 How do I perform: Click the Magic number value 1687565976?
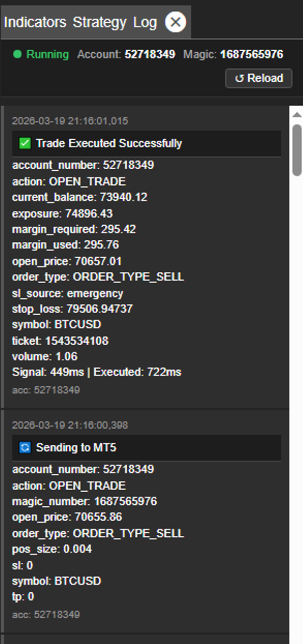coord(252,53)
